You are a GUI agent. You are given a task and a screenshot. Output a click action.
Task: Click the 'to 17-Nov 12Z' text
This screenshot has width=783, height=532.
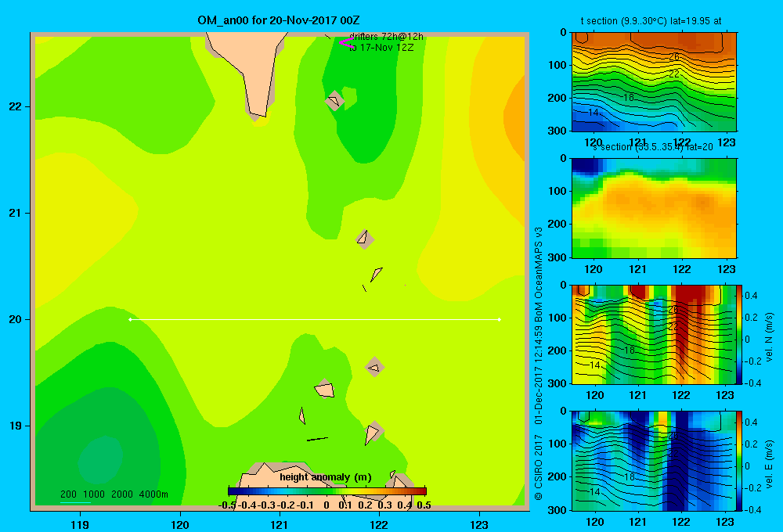point(381,48)
